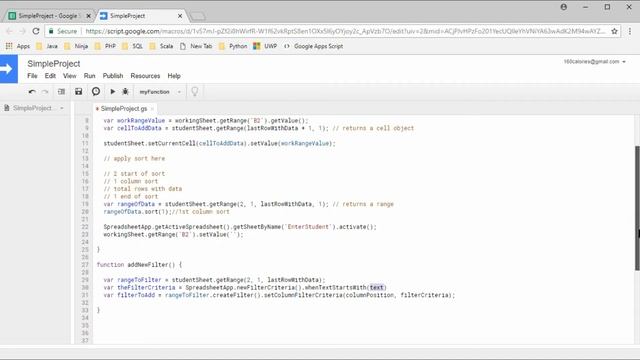
Task: Open the New Tab bookmark
Action: point(196,46)
